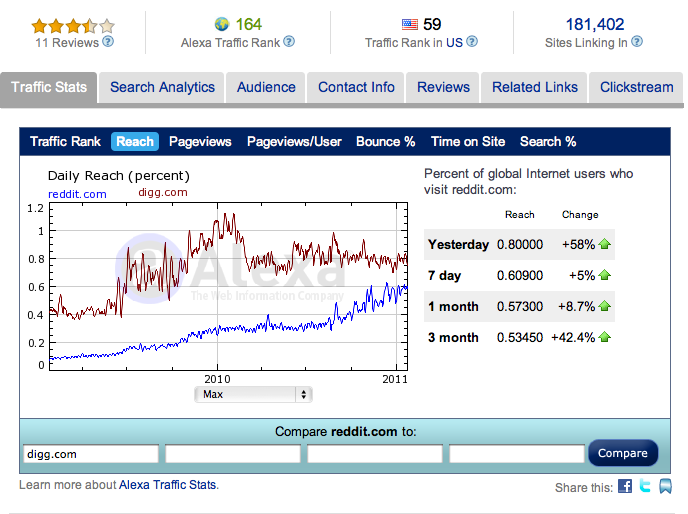Click the 181,402 sites linking in number
This screenshot has width=688, height=514.
pos(595,24)
